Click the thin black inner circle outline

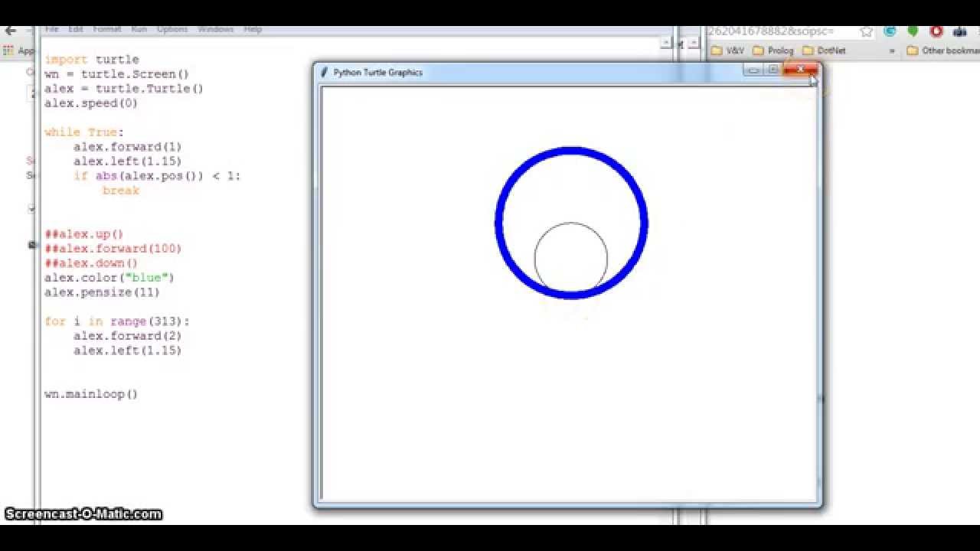click(571, 223)
